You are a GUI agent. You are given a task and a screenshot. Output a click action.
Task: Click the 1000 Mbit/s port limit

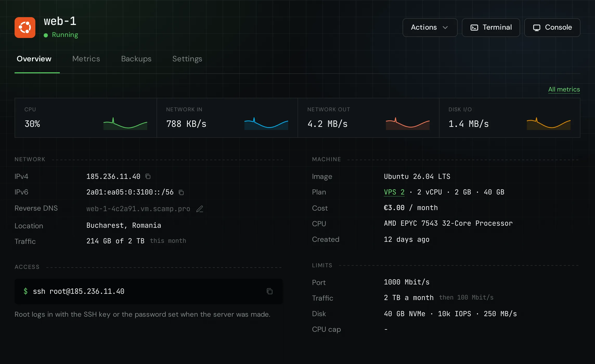click(407, 282)
